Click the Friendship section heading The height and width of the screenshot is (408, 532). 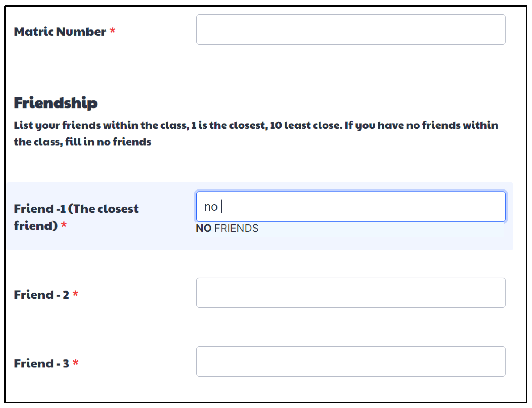(x=56, y=103)
